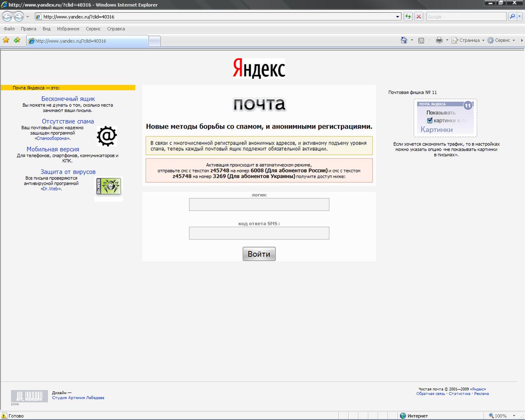
Task: Open the Страница dropdown menu
Action: [468, 40]
